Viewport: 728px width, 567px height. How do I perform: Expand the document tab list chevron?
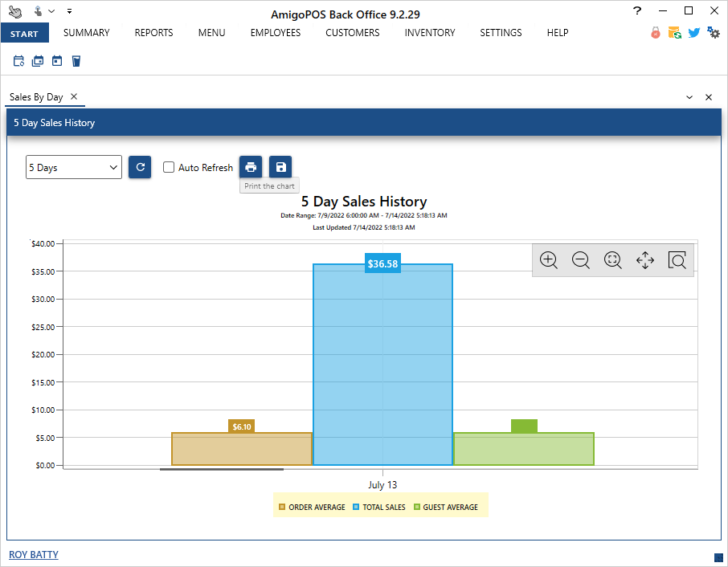click(x=689, y=97)
